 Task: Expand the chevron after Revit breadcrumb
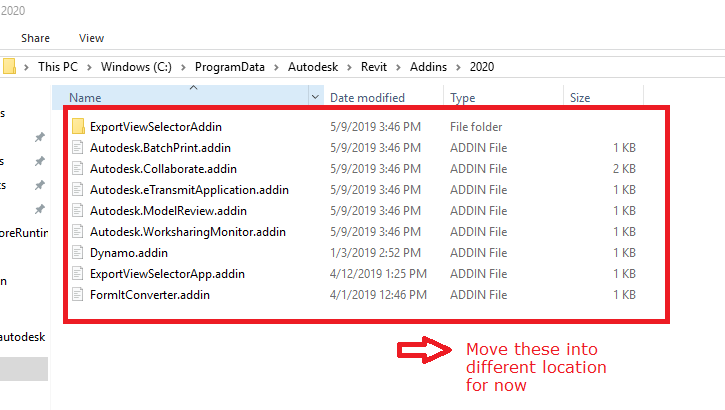tap(398, 67)
